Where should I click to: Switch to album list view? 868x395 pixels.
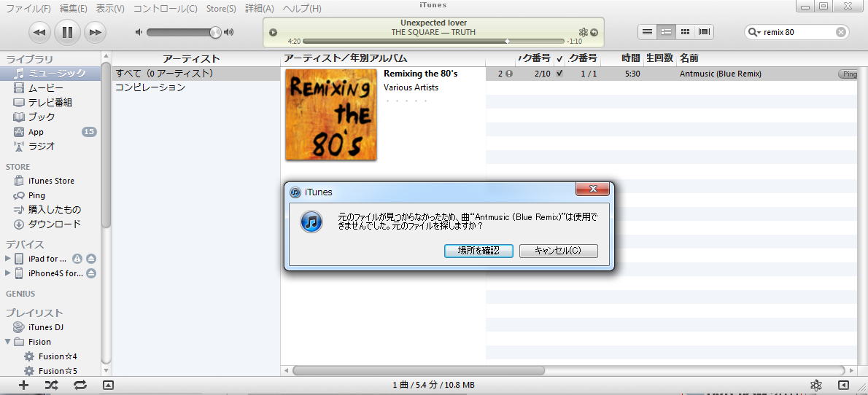pos(667,32)
